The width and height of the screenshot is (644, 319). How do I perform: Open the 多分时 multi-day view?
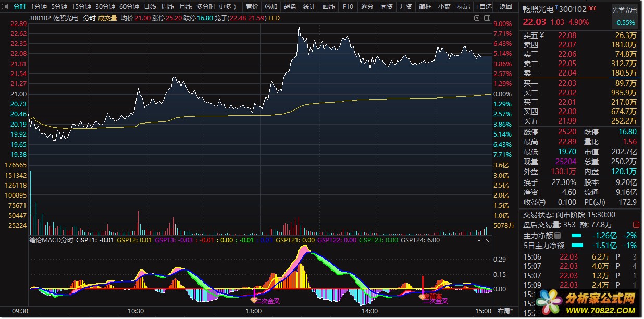tap(205, 7)
